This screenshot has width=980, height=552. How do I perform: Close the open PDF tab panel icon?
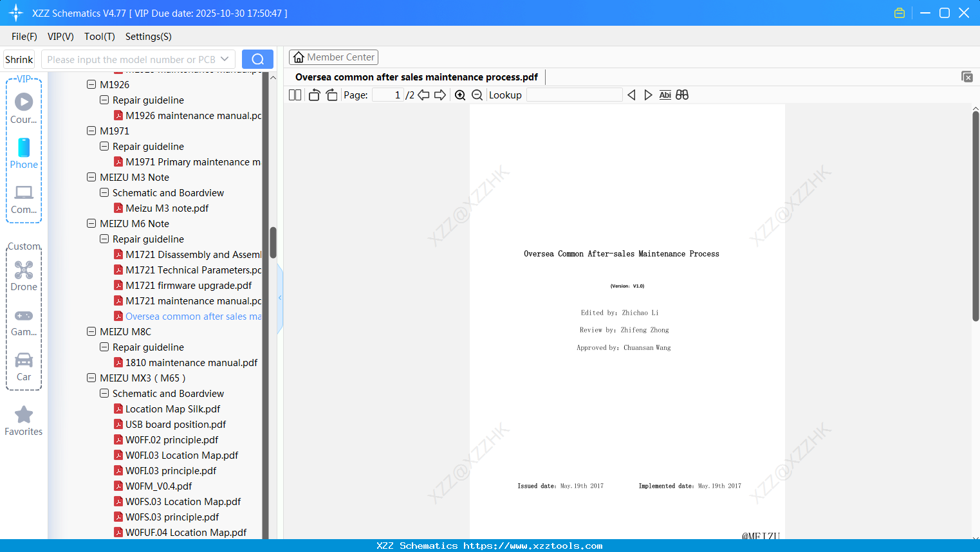(x=967, y=77)
